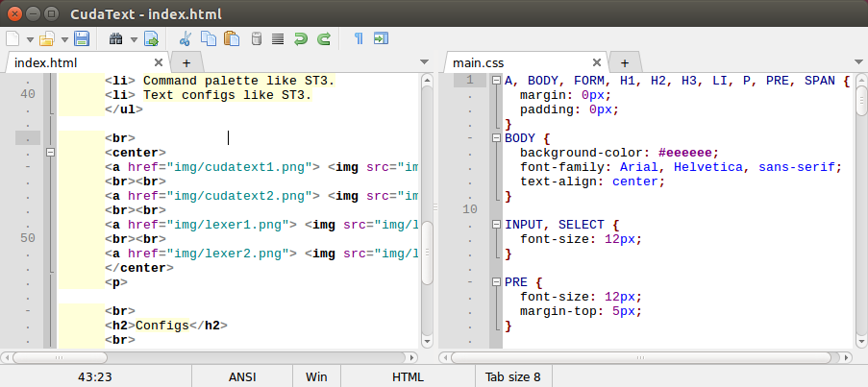Click the closing </center> tag

click(139, 268)
